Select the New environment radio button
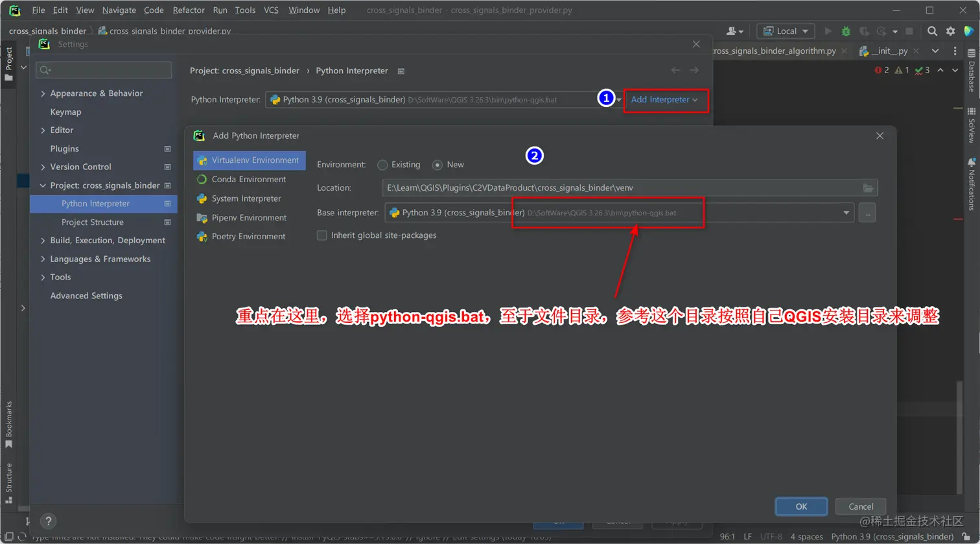Image resolution: width=980 pixels, height=544 pixels. coord(437,165)
